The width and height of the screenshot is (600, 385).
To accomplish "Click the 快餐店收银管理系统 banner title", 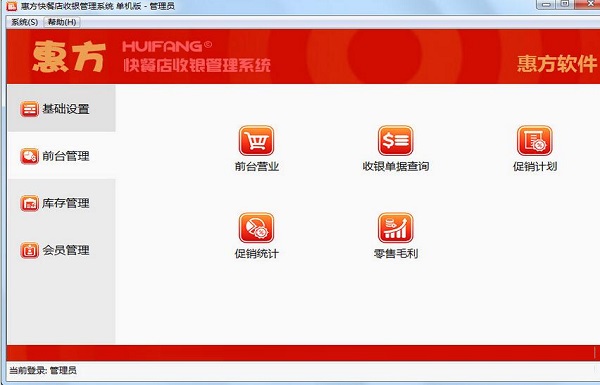I will pos(197,65).
